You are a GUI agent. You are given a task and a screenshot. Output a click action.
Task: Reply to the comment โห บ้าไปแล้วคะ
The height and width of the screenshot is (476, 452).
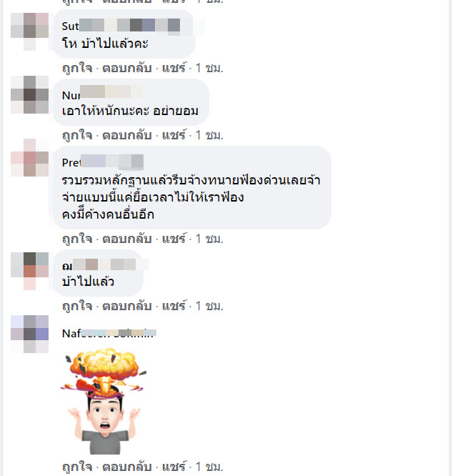pos(127,68)
